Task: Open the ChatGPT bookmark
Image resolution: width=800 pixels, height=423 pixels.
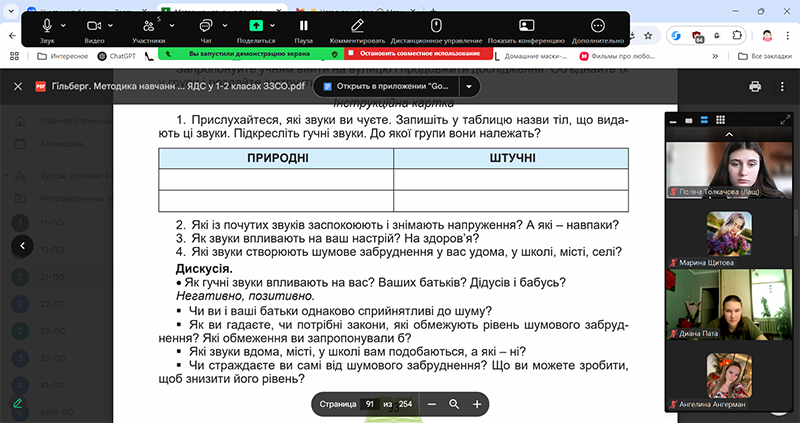Action: 117,56
